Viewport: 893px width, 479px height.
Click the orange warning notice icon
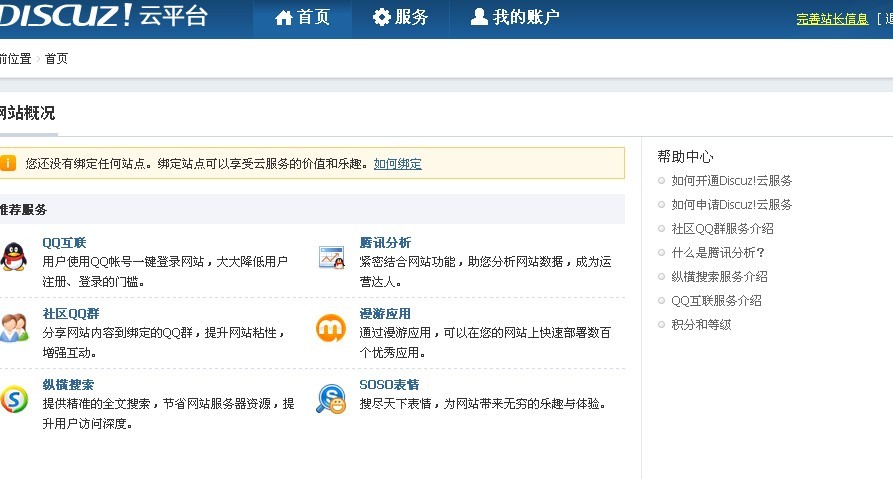(x=8, y=163)
